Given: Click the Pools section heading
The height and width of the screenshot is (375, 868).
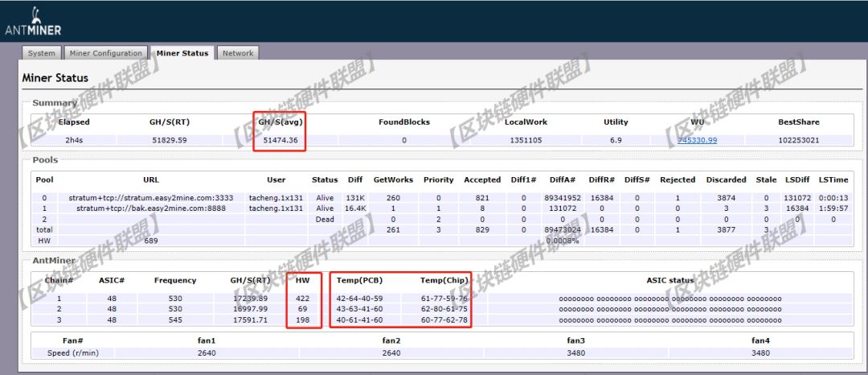Looking at the screenshot, I should (x=45, y=160).
